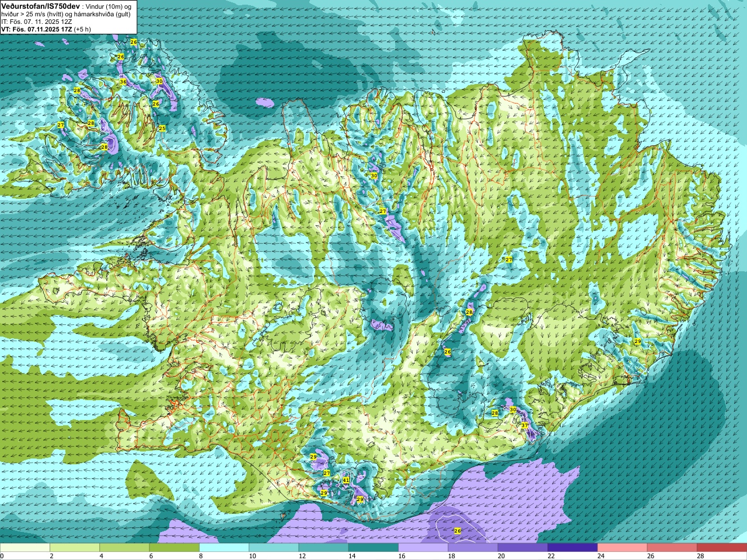Pick the violet 20–22 m/s legend segment
This screenshot has width=747, height=560.
[523, 548]
